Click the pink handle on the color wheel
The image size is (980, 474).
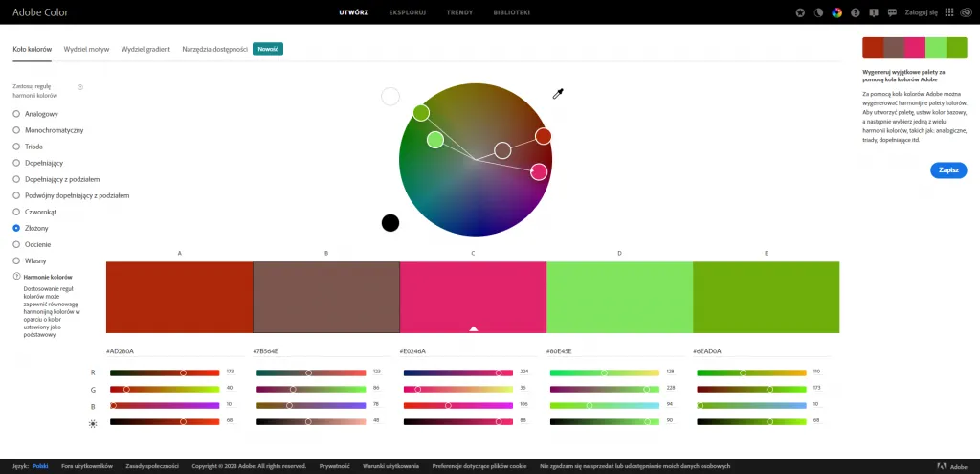point(539,171)
